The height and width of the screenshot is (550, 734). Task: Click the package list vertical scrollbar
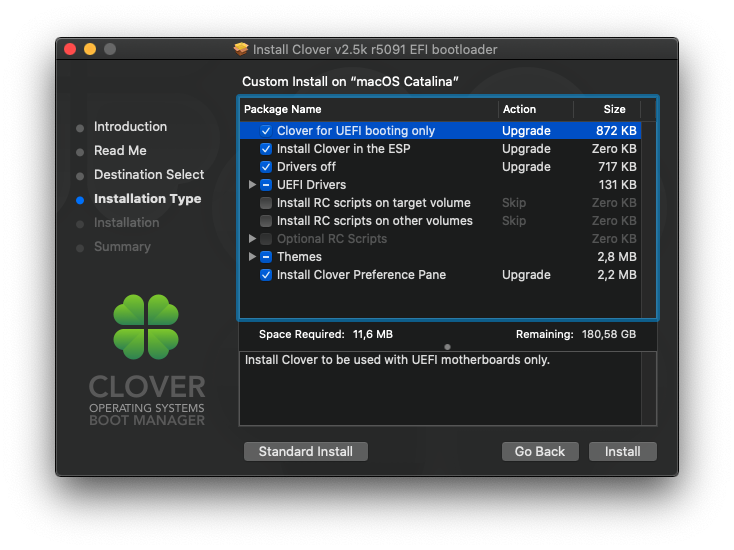tap(648, 220)
